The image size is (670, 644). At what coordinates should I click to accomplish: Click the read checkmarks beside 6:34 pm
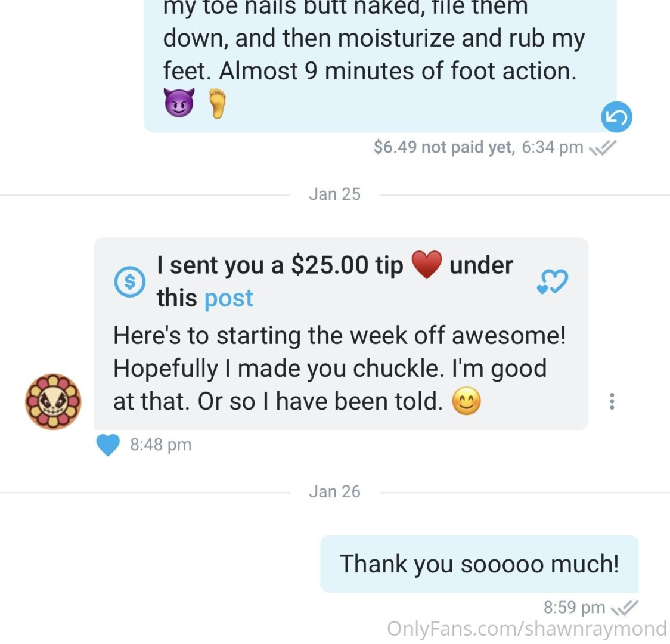point(602,148)
